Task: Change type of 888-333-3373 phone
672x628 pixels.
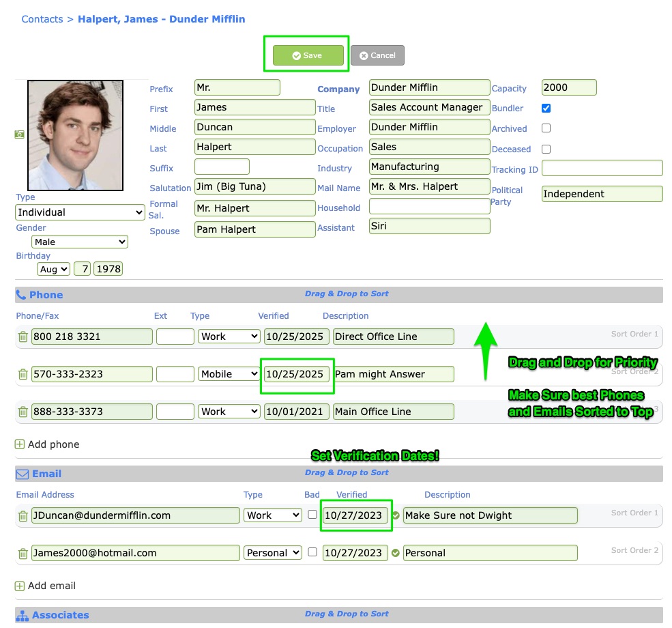Action: [229, 412]
